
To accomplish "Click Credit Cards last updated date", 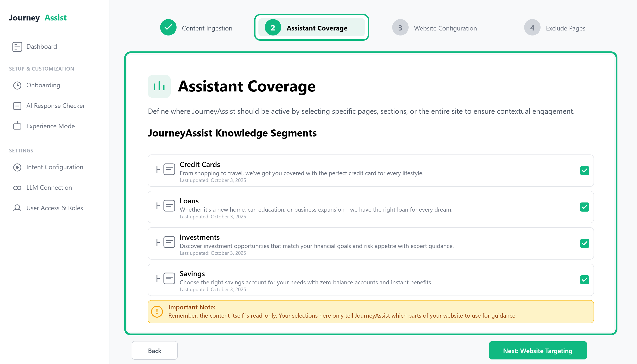I will point(213,180).
